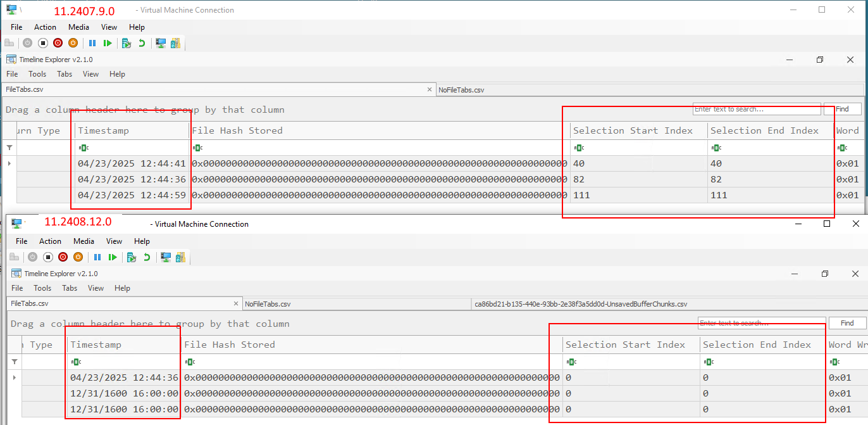Click Find button in 11.2407.9.0 window
The image size is (868, 425).
[842, 109]
